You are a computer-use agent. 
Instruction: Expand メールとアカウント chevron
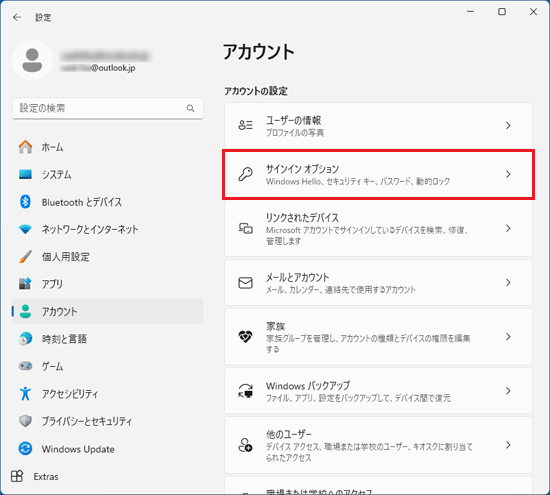pyautogui.click(x=508, y=283)
